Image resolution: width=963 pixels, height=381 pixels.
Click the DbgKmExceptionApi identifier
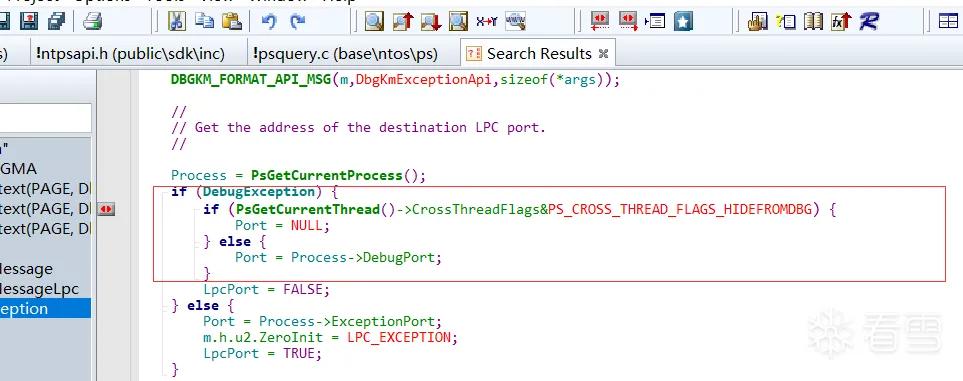click(423, 80)
